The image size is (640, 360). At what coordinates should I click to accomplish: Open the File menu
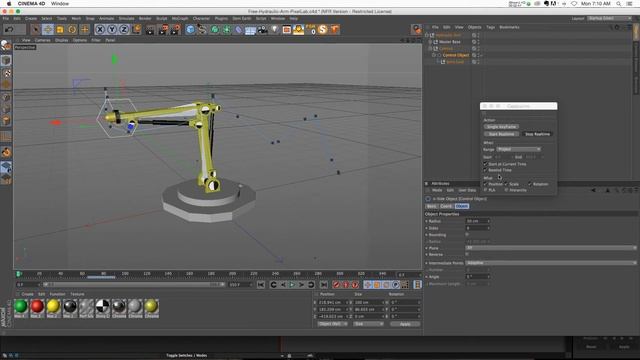[x=6, y=18]
